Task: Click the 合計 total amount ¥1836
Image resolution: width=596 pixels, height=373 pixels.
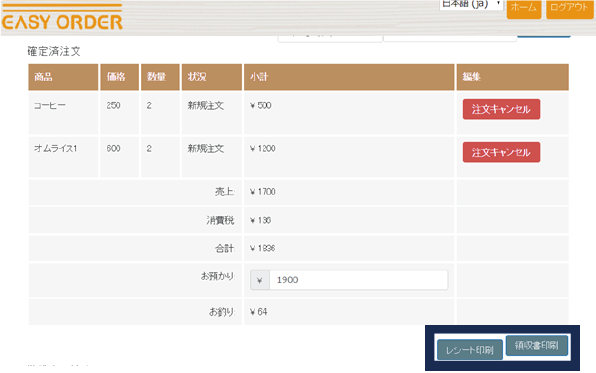Action: 262,248
